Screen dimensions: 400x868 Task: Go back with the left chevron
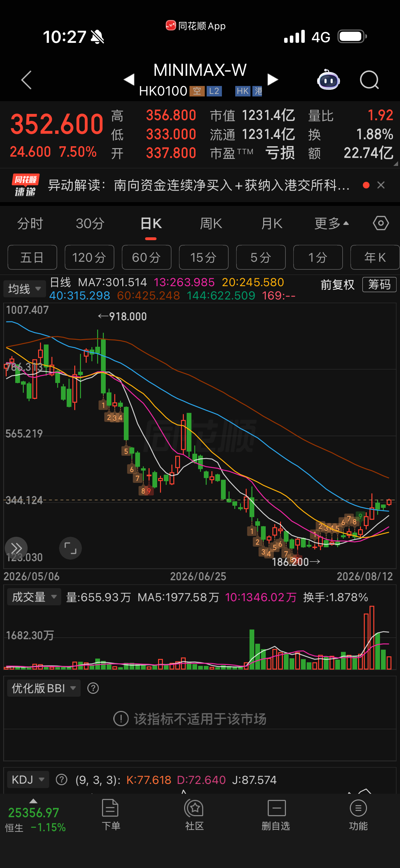pyautogui.click(x=26, y=80)
